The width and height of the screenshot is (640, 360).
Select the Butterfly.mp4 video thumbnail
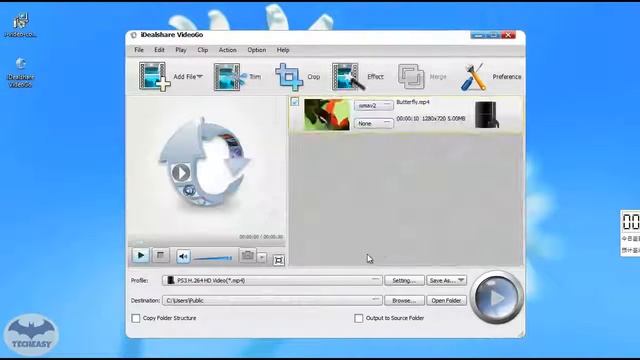[327, 115]
